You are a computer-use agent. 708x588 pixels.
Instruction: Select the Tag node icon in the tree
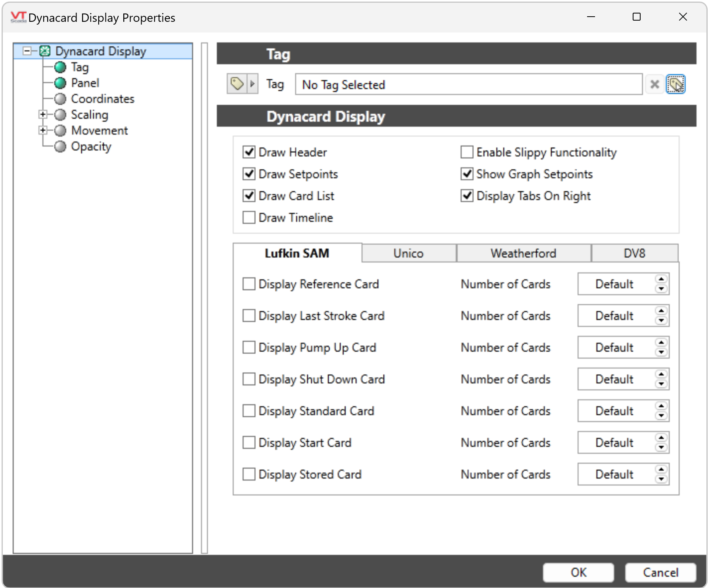click(60, 67)
